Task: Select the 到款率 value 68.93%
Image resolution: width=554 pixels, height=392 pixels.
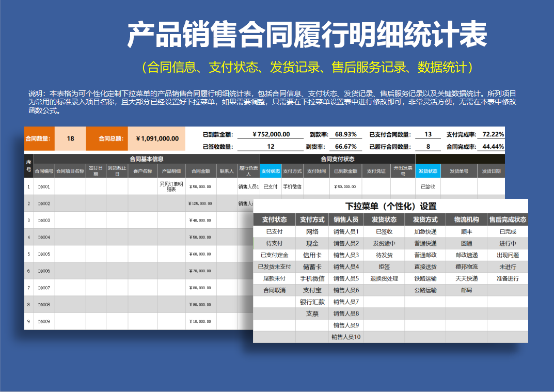Action: click(345, 134)
